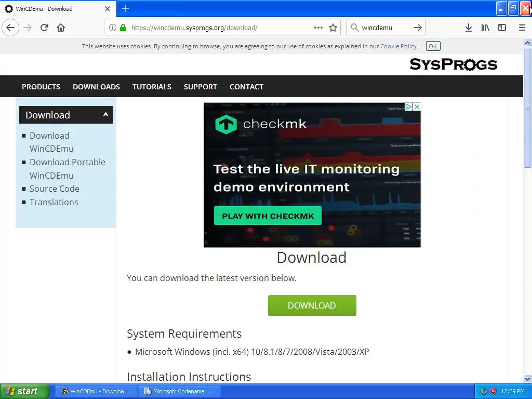Screen dimensions: 532x399
Task: Go back using the browser back arrow
Action: point(10,28)
